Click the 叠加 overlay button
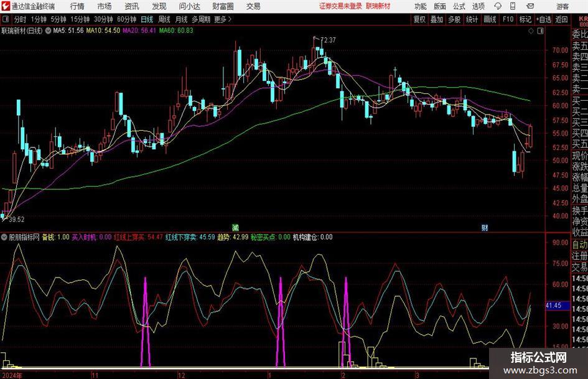 click(x=437, y=19)
